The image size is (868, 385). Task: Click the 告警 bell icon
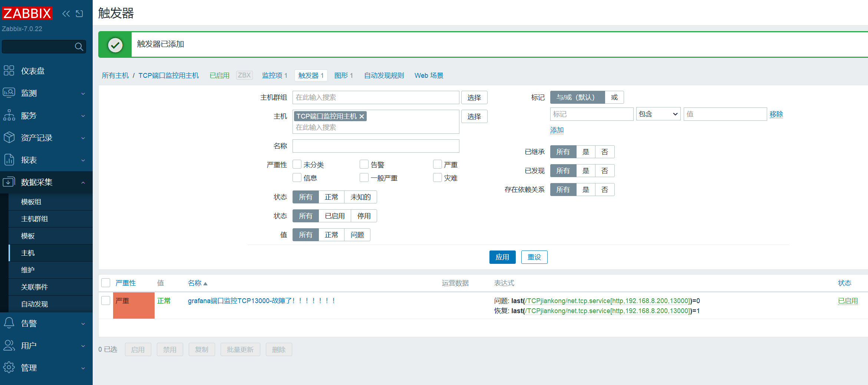pyautogui.click(x=9, y=323)
